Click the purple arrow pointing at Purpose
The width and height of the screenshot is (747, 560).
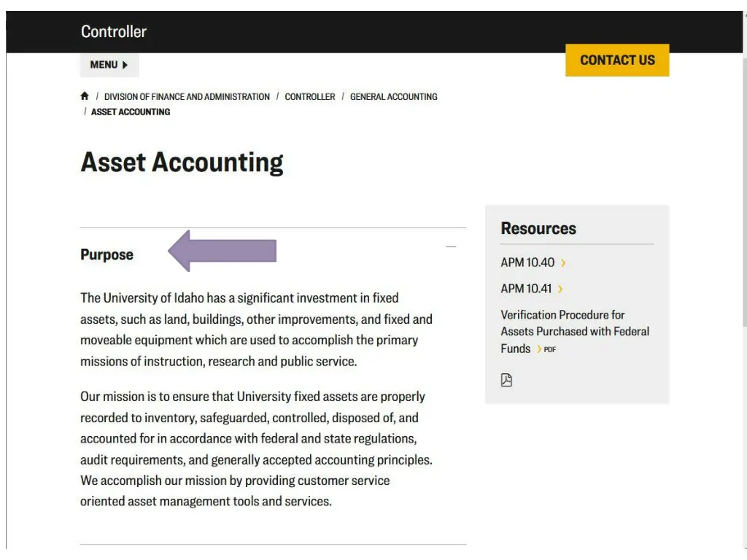[222, 251]
